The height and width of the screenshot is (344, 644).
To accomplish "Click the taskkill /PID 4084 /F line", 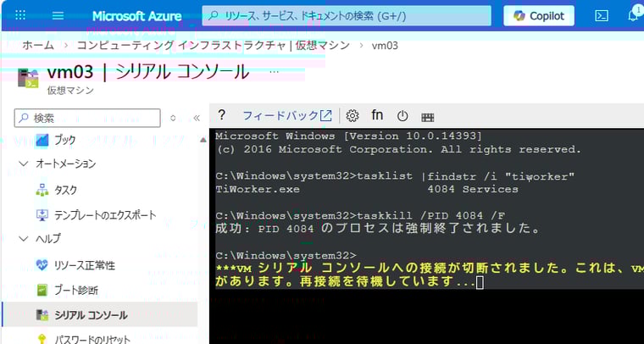I will pyautogui.click(x=360, y=215).
